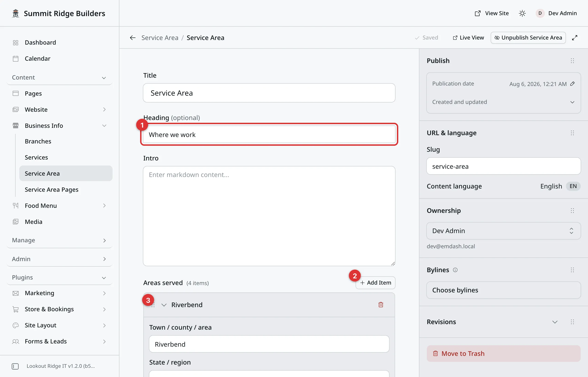Viewport: 588px width, 377px height.
Task: Click the back arrow beside Service Area breadcrumb
Action: pyautogui.click(x=133, y=38)
